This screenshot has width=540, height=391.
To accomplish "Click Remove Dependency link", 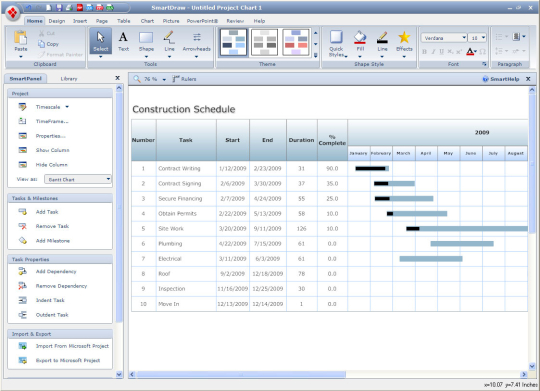I will click(61, 286).
